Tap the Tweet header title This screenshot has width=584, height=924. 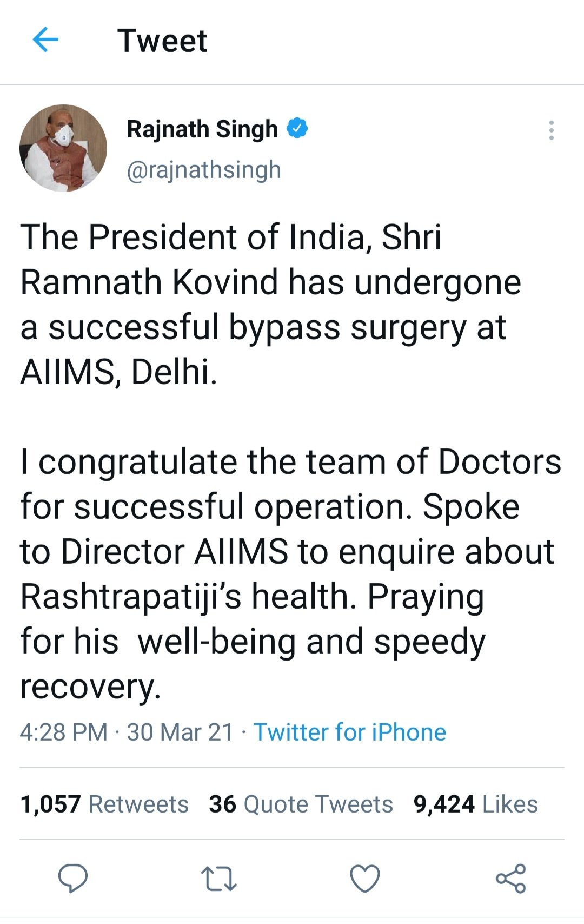(162, 41)
